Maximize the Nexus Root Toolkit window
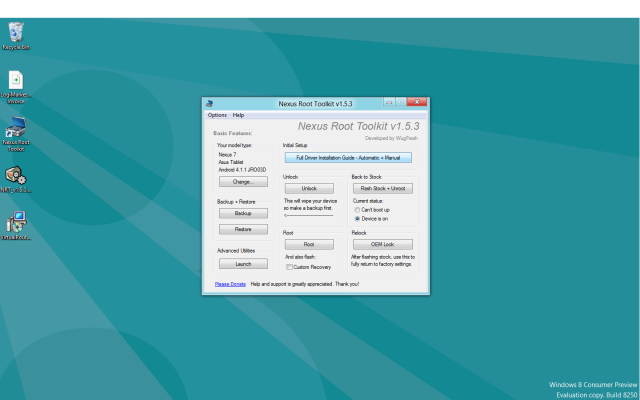 401,102
